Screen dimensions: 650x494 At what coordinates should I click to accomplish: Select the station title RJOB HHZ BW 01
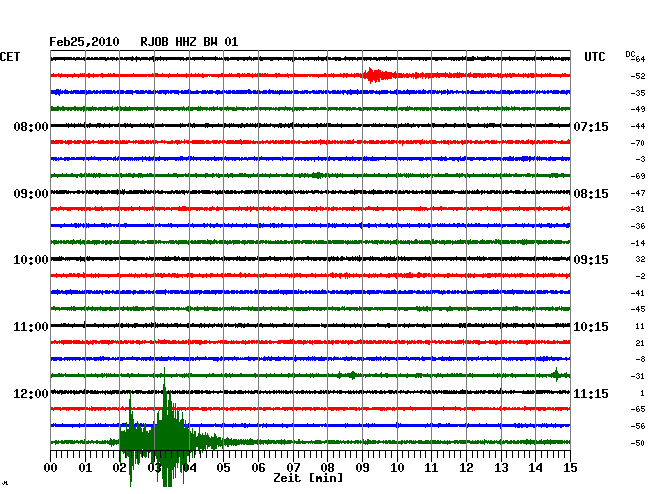[x=189, y=42]
